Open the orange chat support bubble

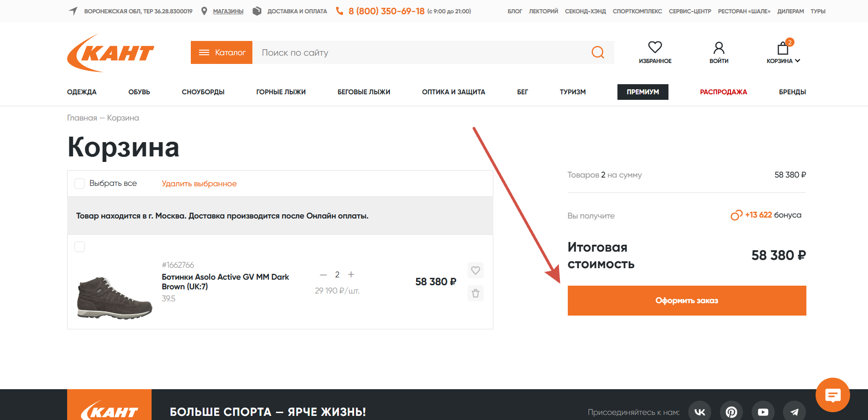tap(833, 395)
